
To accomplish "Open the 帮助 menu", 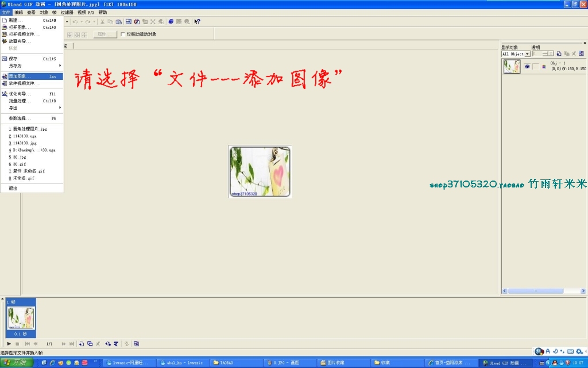I will point(103,13).
